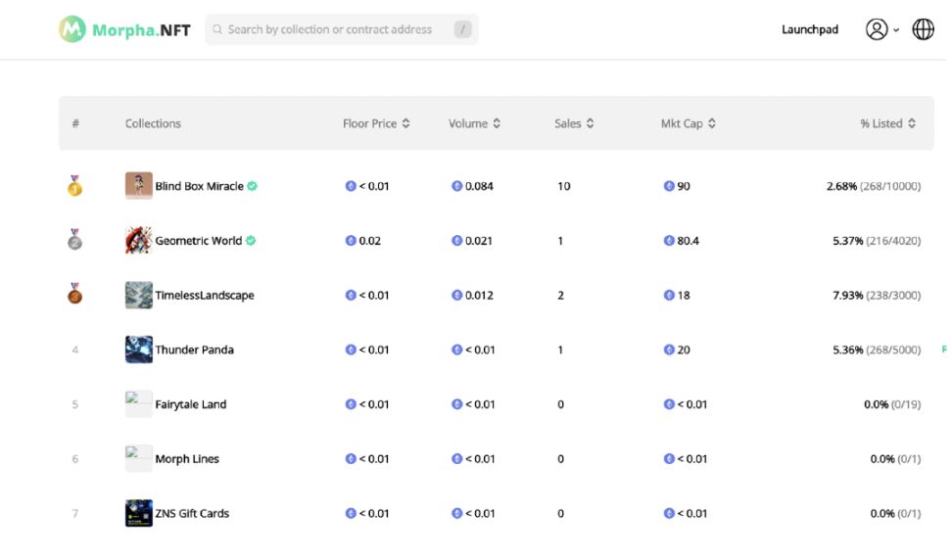This screenshot has width=952, height=560.
Task: Open the Launchpad page
Action: 810,29
